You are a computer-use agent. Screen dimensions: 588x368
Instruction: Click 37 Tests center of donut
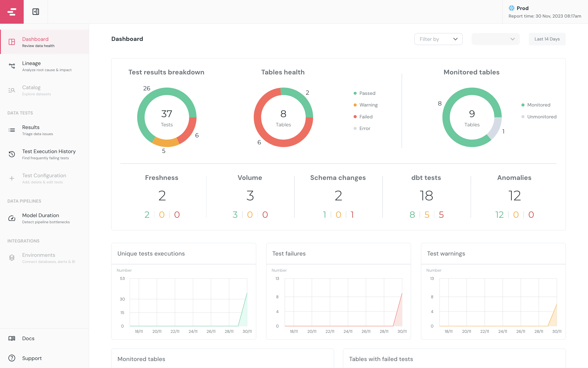tap(167, 118)
